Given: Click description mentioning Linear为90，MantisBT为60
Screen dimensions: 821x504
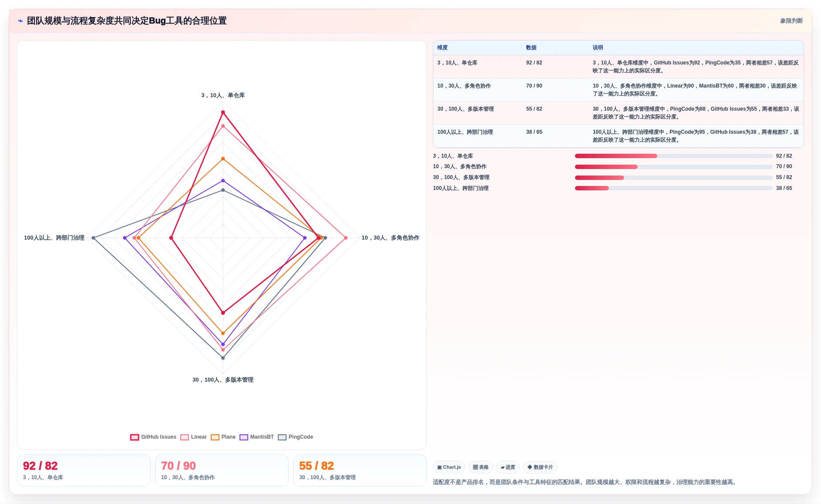Looking at the screenshot, I should (x=695, y=90).
